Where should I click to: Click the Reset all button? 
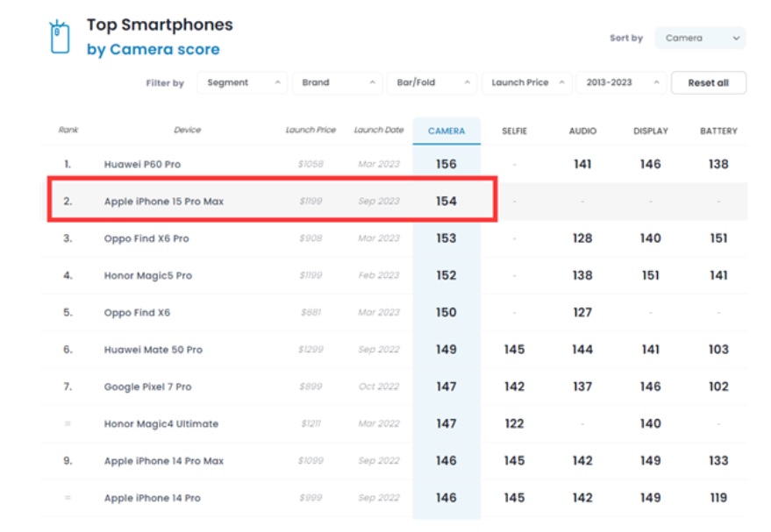(708, 82)
